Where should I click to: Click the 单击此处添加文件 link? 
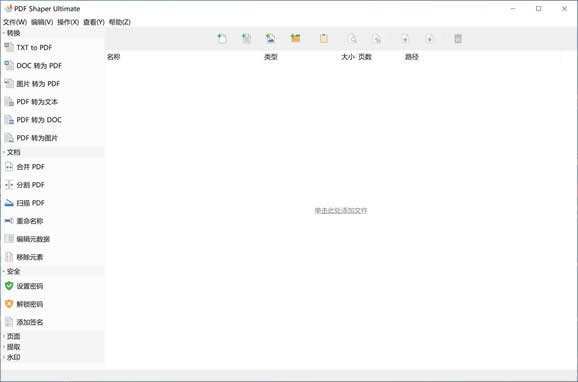341,211
